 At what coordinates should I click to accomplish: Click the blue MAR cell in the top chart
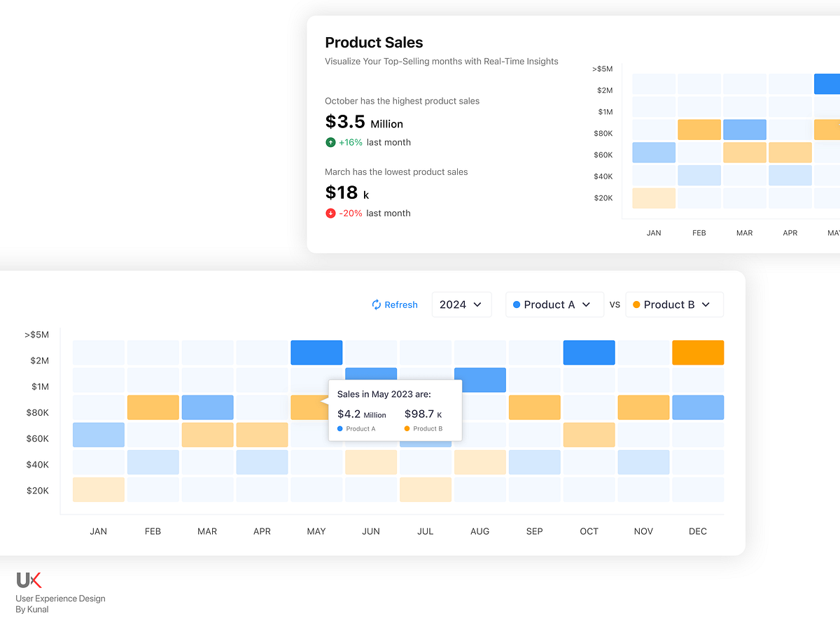pyautogui.click(x=744, y=129)
